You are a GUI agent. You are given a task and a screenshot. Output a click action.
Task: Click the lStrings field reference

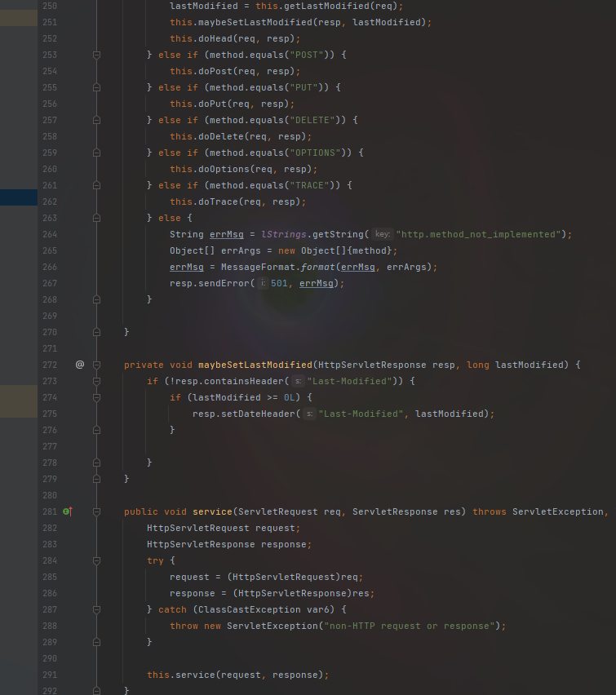pos(284,234)
